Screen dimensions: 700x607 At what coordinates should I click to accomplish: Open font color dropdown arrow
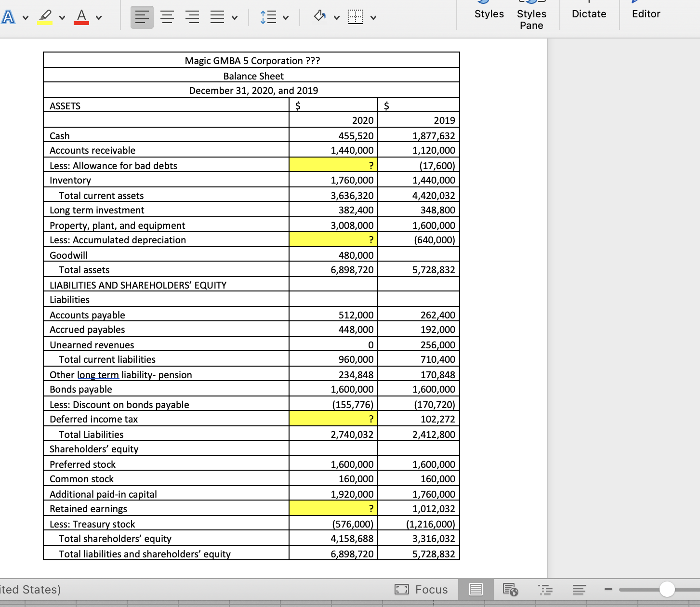click(99, 18)
